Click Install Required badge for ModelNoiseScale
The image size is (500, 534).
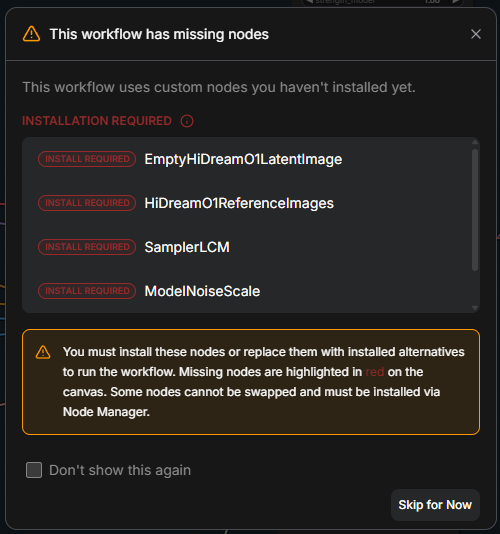point(87,291)
